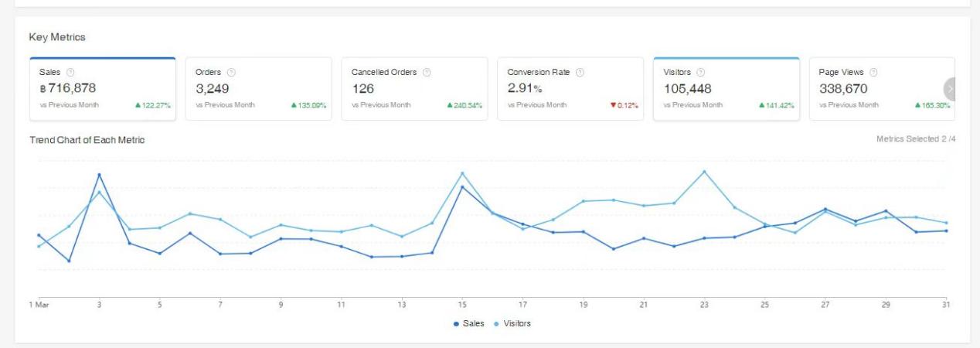
Task: Click the Visitors peak point on 23 March
Action: point(704,172)
